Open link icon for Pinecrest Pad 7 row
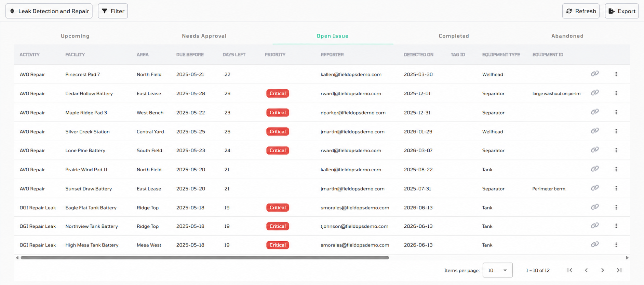644x285 pixels. pyautogui.click(x=595, y=74)
